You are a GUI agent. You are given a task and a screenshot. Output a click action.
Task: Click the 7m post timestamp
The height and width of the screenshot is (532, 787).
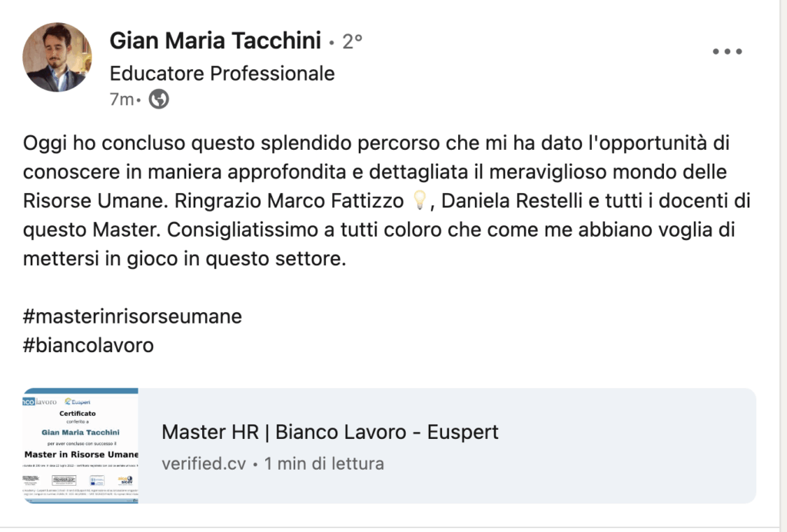[121, 99]
